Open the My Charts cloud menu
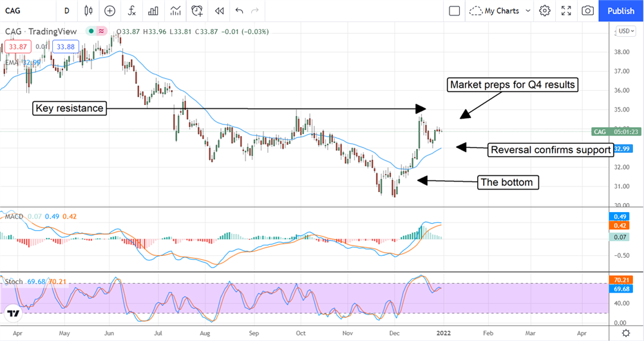 [x=494, y=11]
